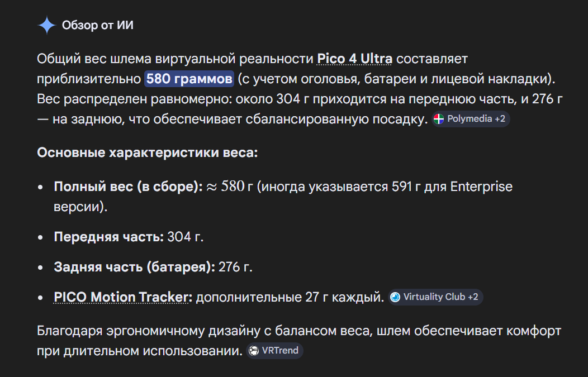Click the Основные характеристики веса heading
Viewport: 588px width, 377px height.
(148, 152)
